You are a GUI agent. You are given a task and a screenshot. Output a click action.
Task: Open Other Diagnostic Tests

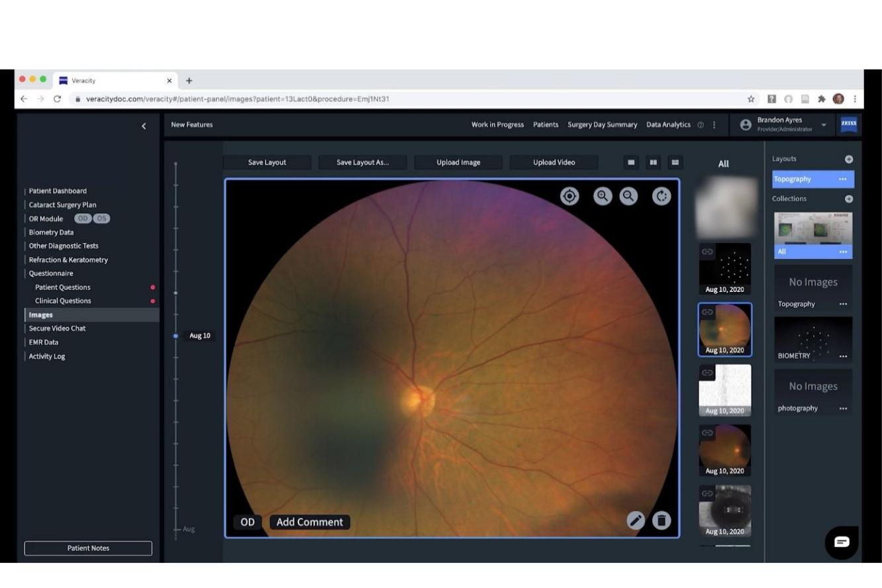tap(64, 246)
